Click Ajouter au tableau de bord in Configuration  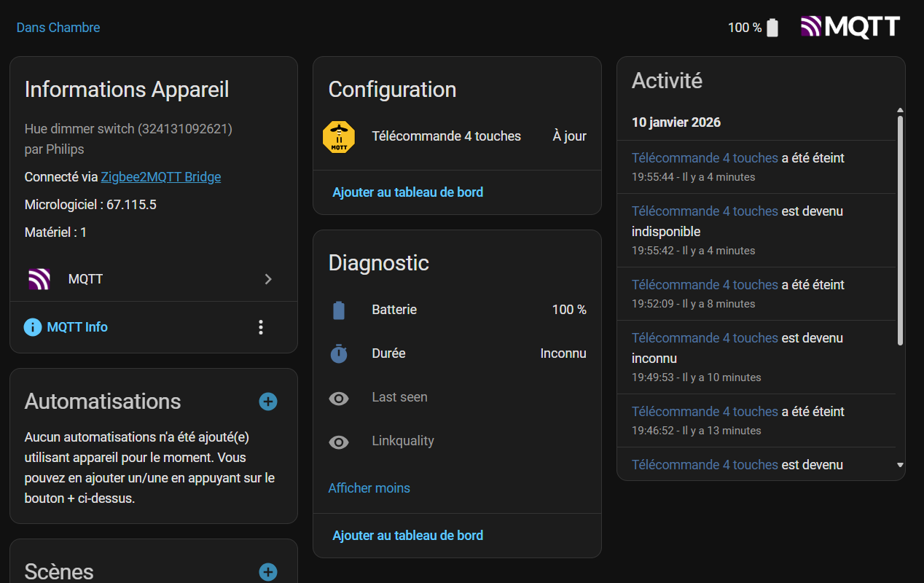(x=407, y=192)
